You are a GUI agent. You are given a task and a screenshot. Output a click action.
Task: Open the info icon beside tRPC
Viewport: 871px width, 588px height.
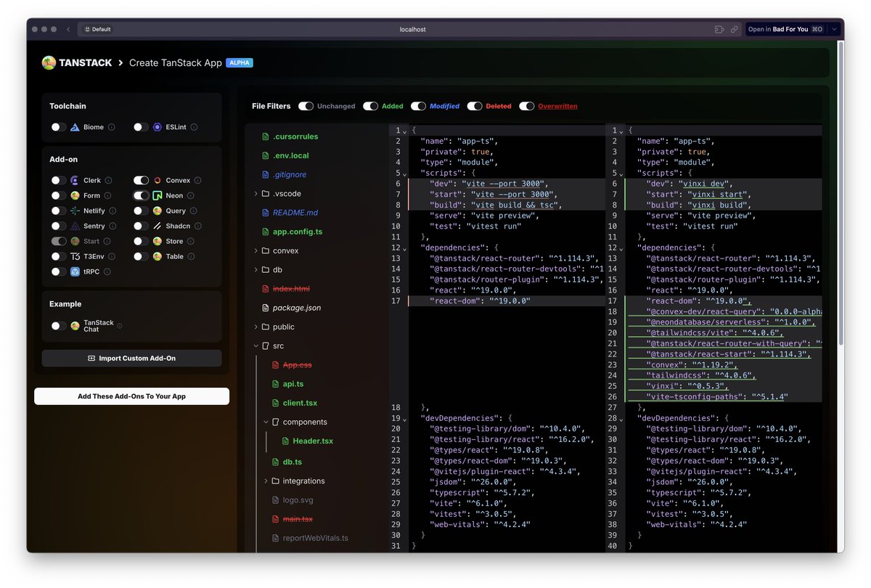pyautogui.click(x=107, y=271)
